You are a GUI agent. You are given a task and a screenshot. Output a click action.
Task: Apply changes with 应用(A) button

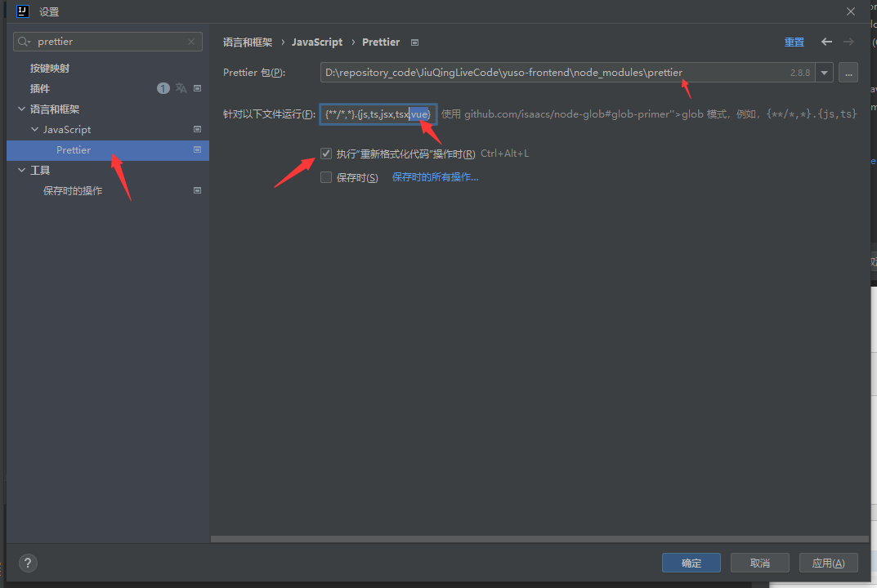pyautogui.click(x=828, y=563)
